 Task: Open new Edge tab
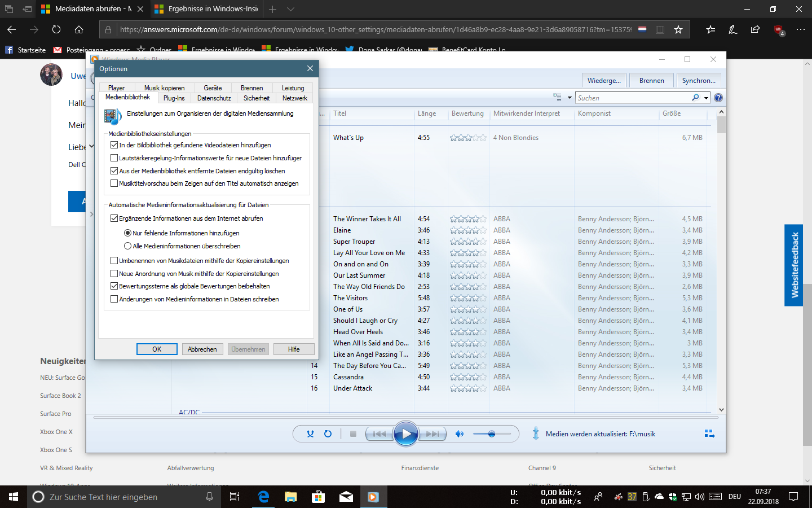(273, 9)
